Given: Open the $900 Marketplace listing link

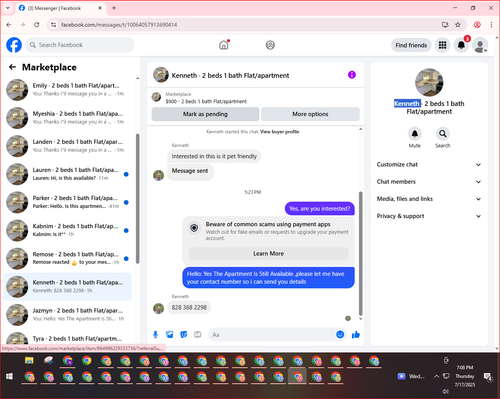Looking at the screenshot, I should (x=206, y=101).
